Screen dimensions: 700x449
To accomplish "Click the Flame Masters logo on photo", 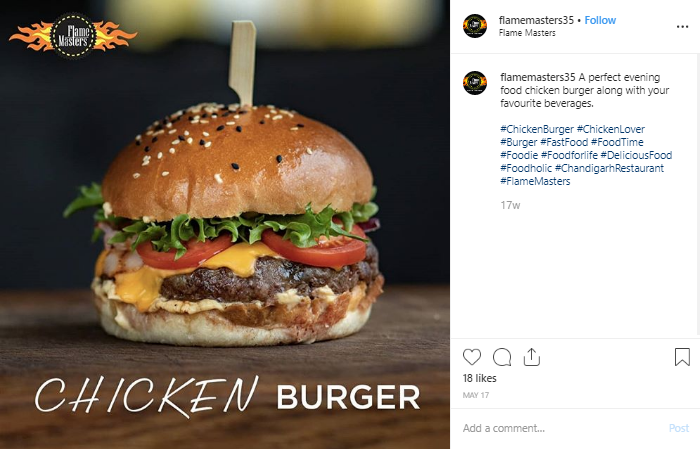I will point(73,36).
